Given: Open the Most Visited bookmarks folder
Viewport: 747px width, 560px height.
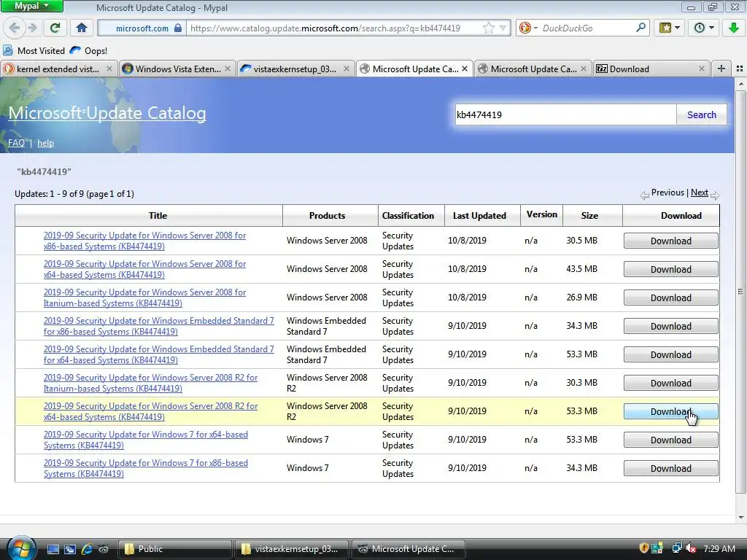Looking at the screenshot, I should [x=34, y=50].
